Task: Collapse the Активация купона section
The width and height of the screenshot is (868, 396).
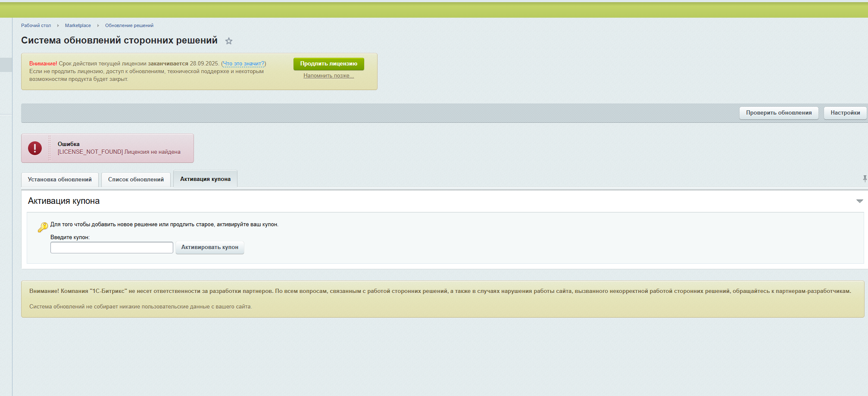Action: click(x=859, y=201)
